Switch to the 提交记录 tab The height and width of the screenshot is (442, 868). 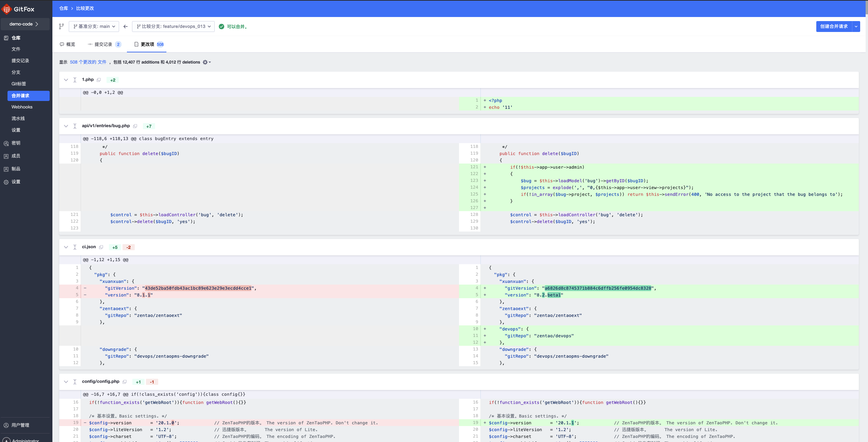click(x=104, y=45)
